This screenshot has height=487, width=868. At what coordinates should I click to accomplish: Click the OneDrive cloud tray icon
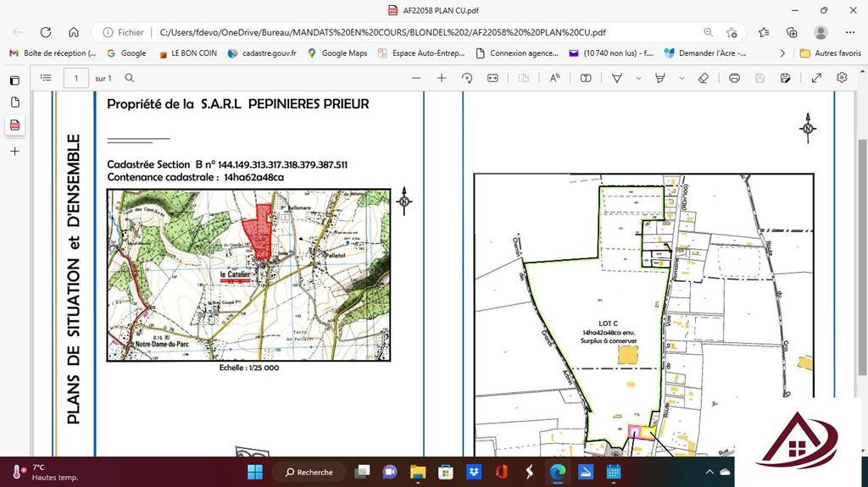click(x=726, y=472)
